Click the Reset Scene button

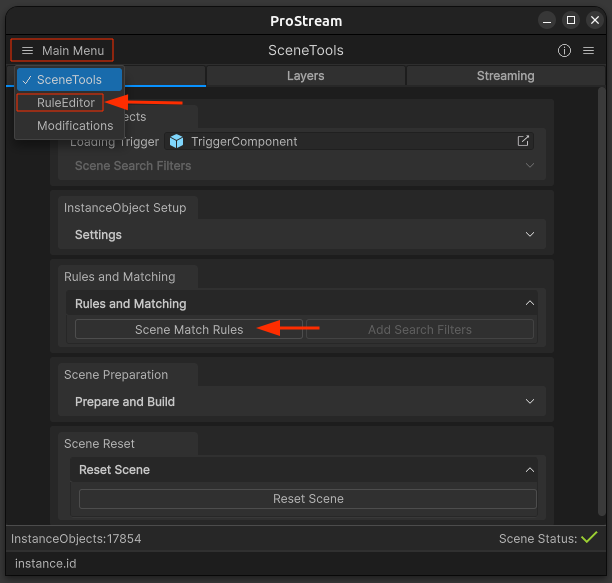308,499
